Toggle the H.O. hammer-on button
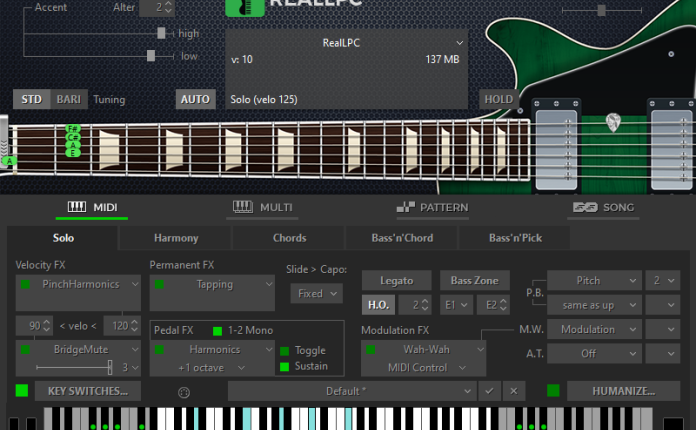The height and width of the screenshot is (430, 696). point(378,305)
